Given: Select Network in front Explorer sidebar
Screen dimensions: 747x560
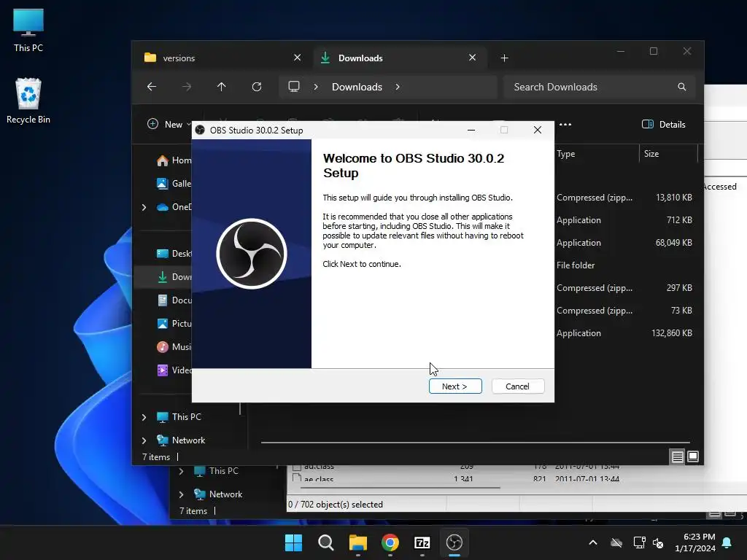Looking at the screenshot, I should coord(181,440).
